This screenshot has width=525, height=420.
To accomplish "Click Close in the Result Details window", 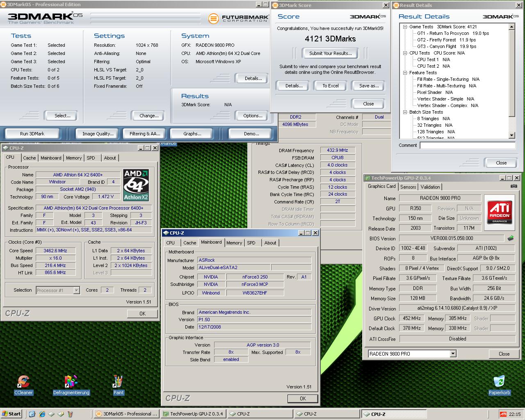I will [x=501, y=163].
